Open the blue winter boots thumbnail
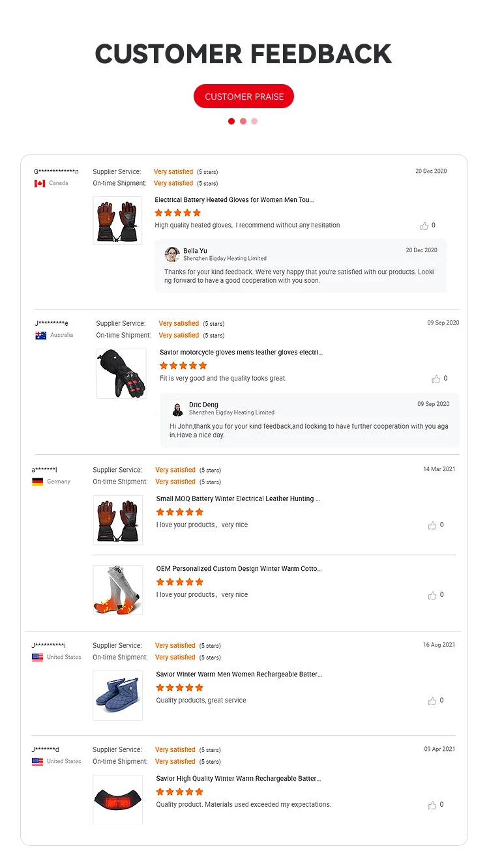 tap(117, 695)
